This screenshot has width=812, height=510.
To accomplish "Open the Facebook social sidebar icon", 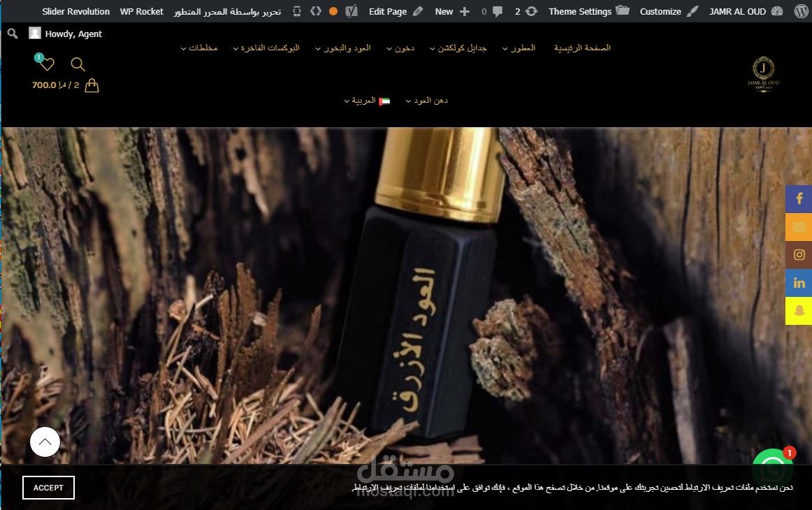I will tap(799, 199).
